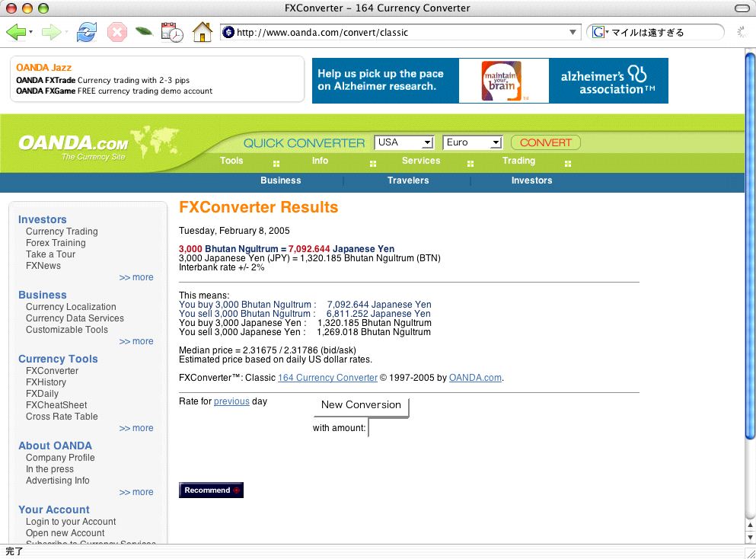Click more link under Business section

pyautogui.click(x=136, y=341)
